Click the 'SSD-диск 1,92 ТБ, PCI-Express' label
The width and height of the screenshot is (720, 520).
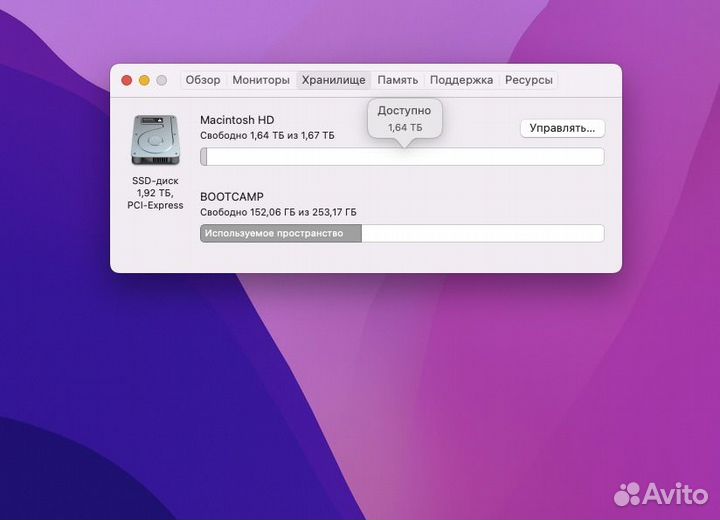155,193
